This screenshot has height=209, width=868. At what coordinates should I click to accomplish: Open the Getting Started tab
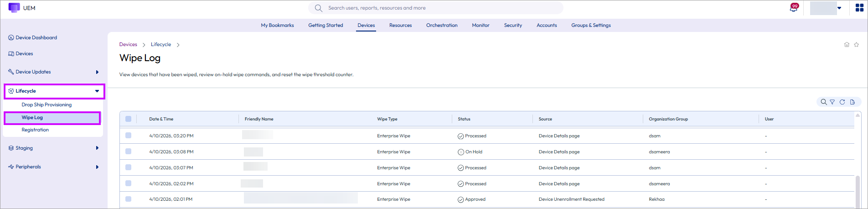325,25
